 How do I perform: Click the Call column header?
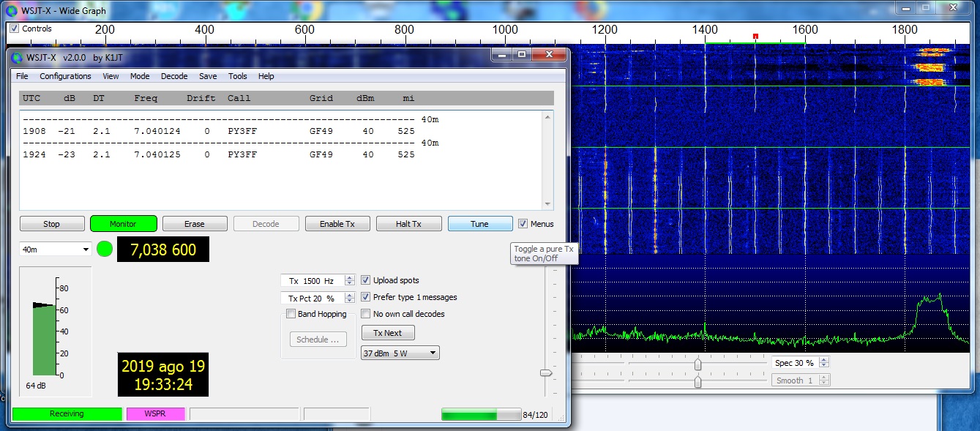click(239, 98)
